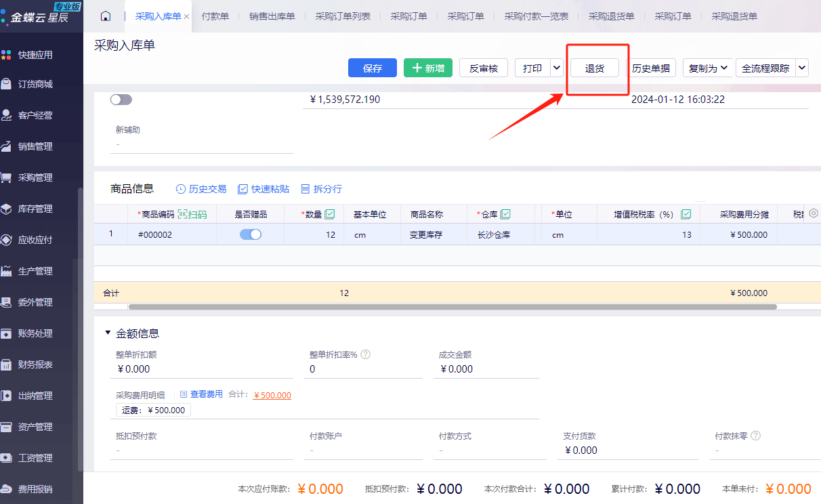
Task: Switch to the 销售出库单 tab
Action: pyautogui.click(x=272, y=16)
